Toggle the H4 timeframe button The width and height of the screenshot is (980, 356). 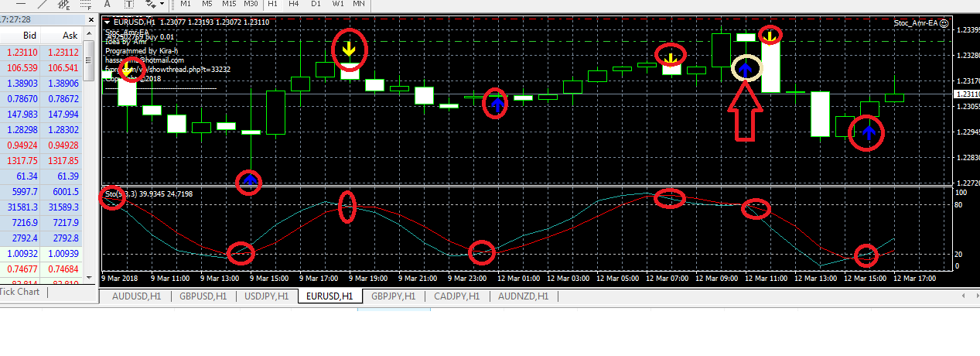[295, 4]
